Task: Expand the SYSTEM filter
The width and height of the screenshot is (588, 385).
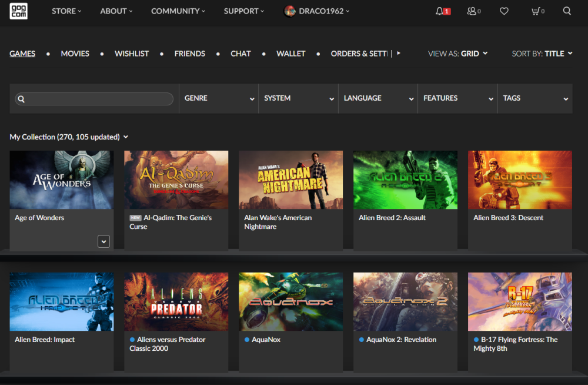Action: point(299,98)
